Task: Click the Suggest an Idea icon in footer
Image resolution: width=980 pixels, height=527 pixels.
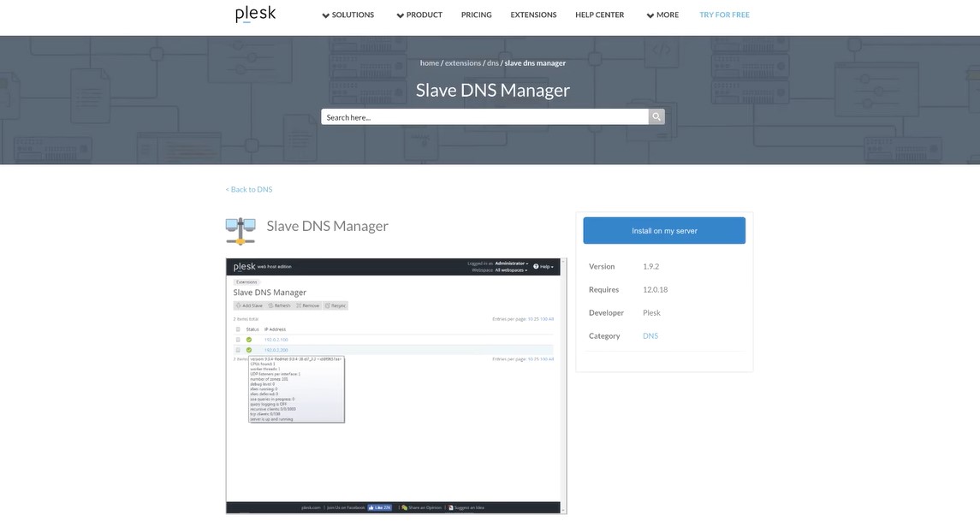Action: pos(452,507)
